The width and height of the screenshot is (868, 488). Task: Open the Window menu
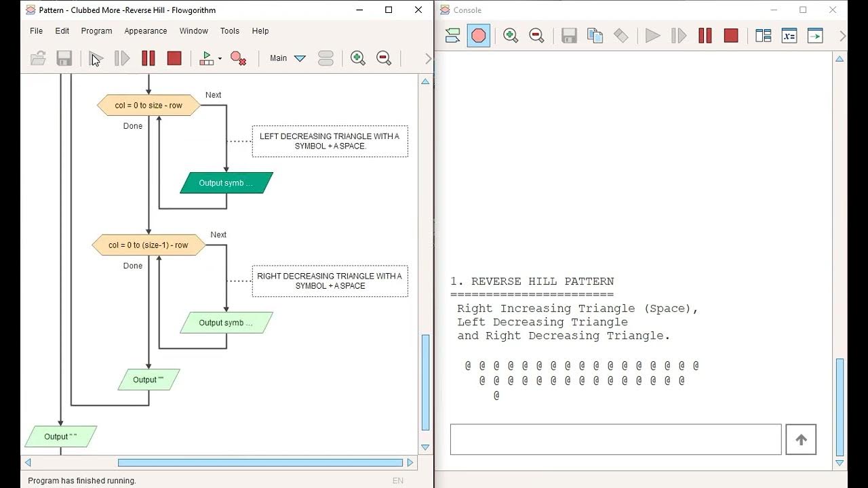point(194,31)
